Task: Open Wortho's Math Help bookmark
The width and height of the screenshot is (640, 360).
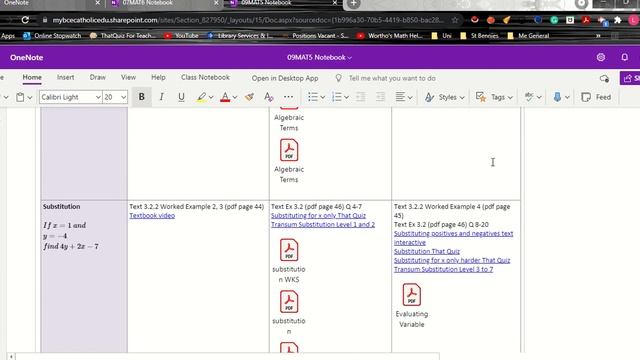Action: [x=390, y=36]
